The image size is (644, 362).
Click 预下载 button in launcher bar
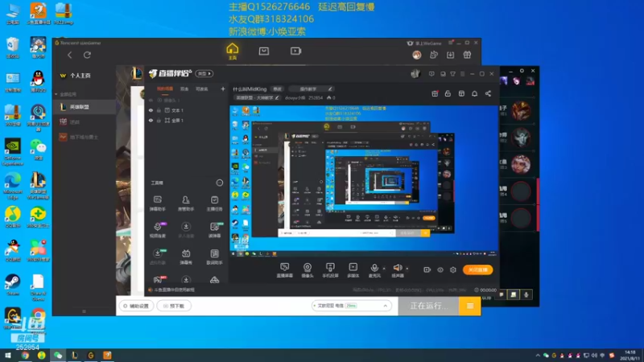174,306
